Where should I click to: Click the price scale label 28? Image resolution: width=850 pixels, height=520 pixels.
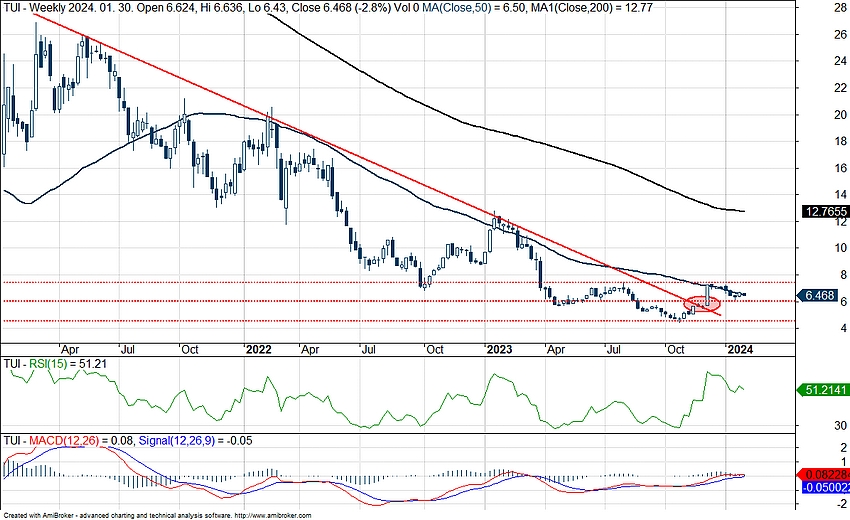pos(840,7)
